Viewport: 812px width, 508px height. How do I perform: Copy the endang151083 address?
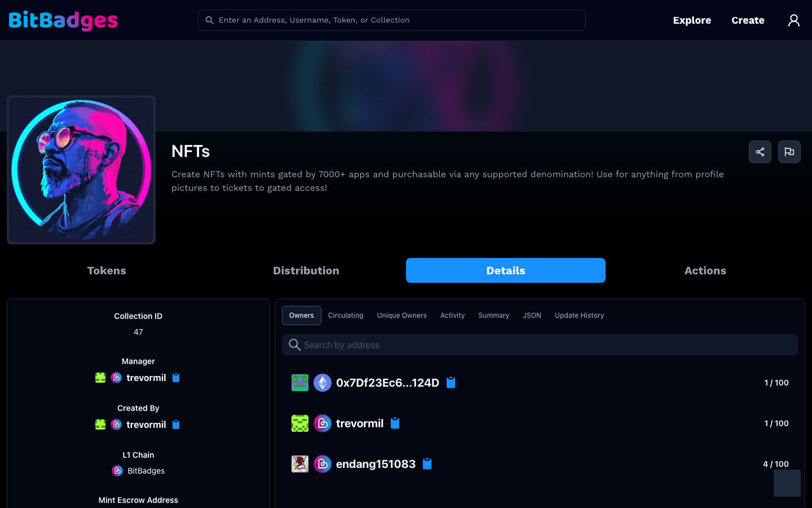[427, 464]
